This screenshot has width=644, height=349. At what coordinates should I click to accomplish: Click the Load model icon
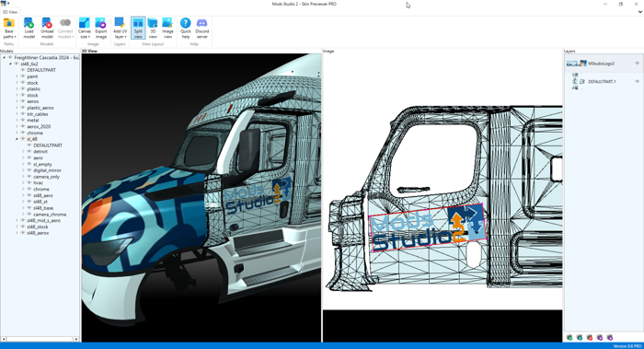29,23
